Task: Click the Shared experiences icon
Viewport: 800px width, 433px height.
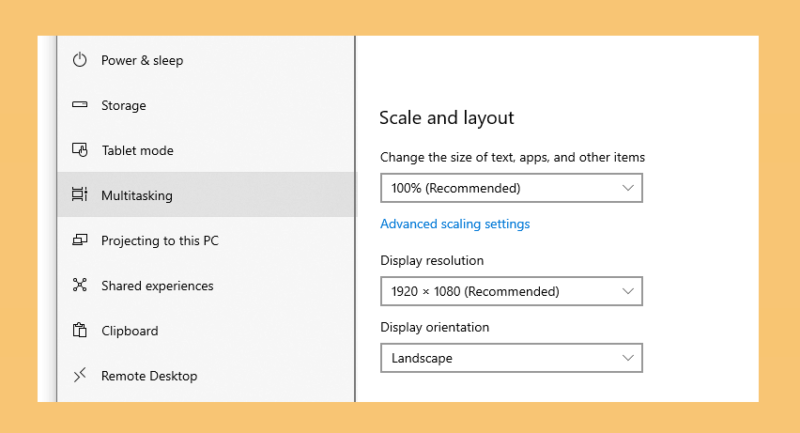Action: [x=80, y=285]
